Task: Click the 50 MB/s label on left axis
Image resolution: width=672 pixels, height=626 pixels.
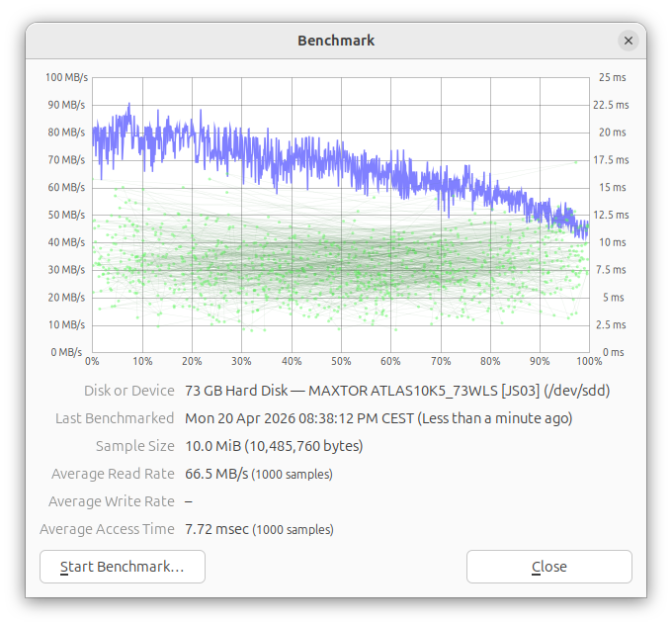Action: 67,215
